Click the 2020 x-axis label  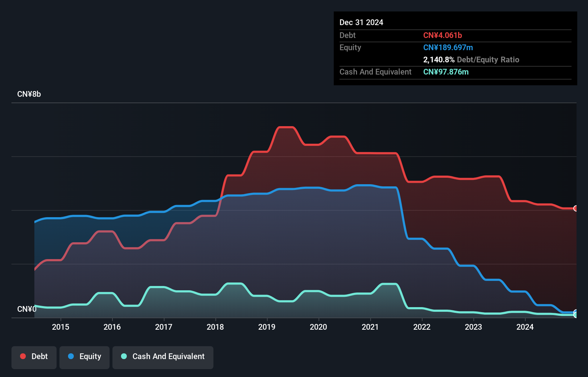tap(318, 327)
